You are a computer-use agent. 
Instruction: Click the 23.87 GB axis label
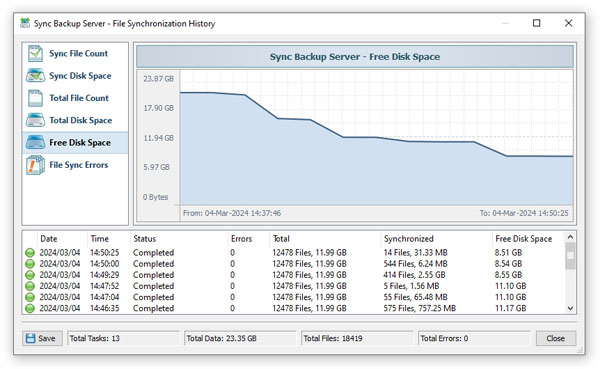click(158, 79)
